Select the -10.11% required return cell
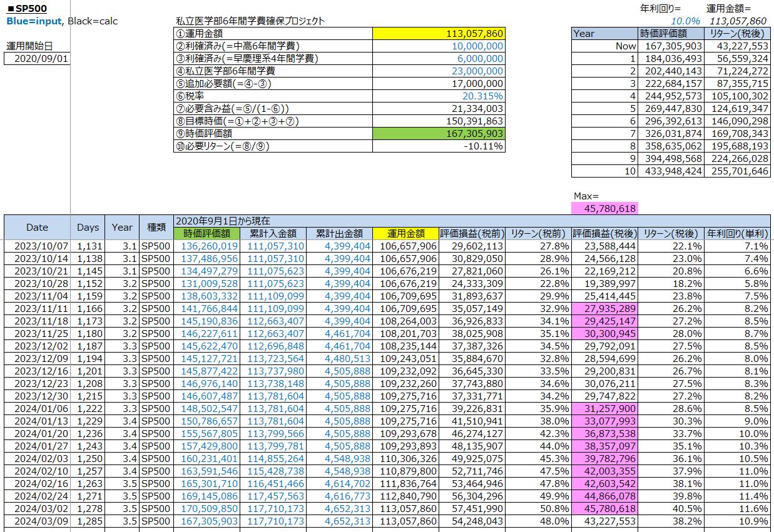The height and width of the screenshot is (532, 774). [x=438, y=146]
